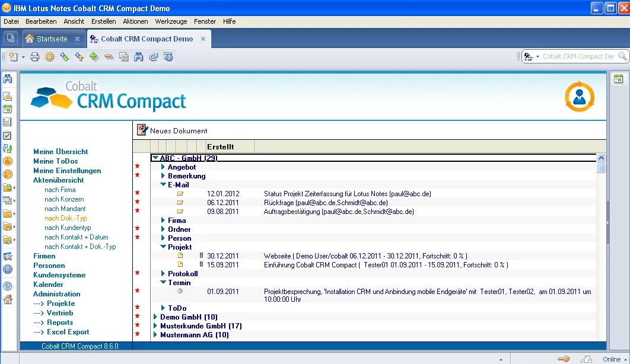This screenshot has height=364, width=630.
Task: Click the Refresh toolbar icon
Action: click(x=154, y=57)
